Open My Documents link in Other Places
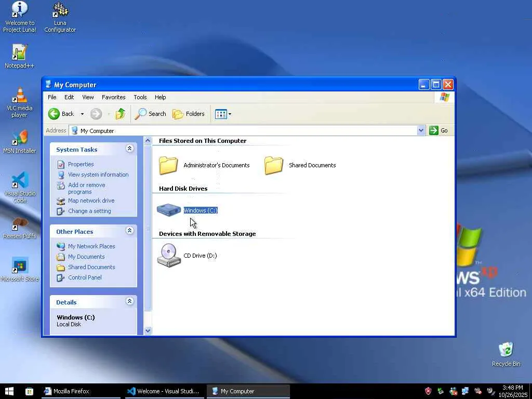 (86, 257)
